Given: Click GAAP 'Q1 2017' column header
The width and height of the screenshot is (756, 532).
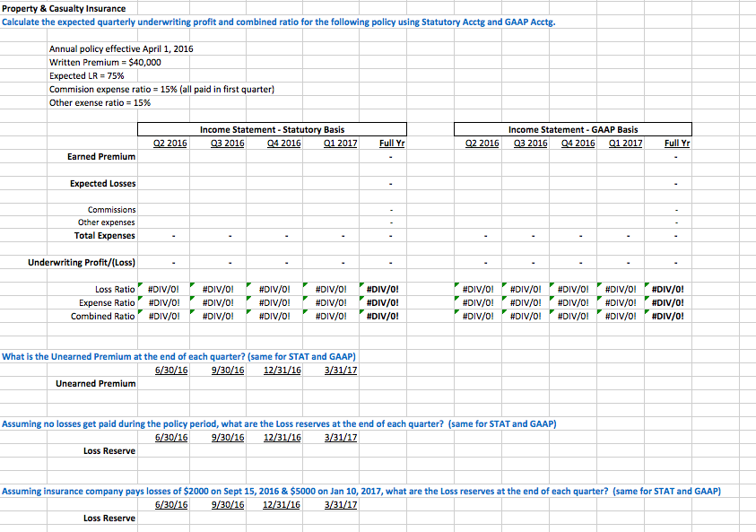Looking at the screenshot, I should pyautogui.click(x=625, y=144).
